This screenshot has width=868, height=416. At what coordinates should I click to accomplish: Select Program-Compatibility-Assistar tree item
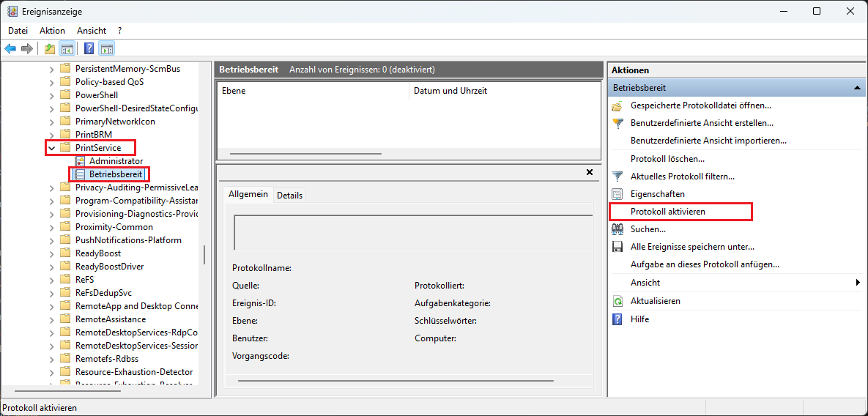136,201
